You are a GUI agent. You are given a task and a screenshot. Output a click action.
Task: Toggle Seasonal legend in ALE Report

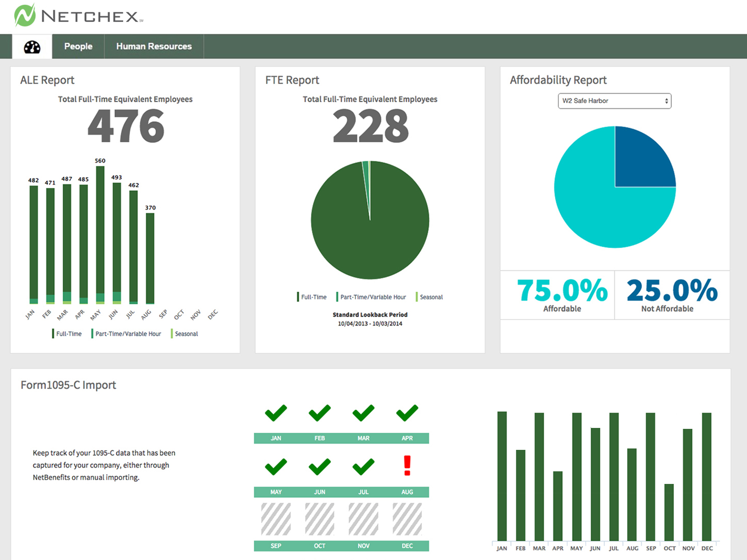(x=185, y=334)
